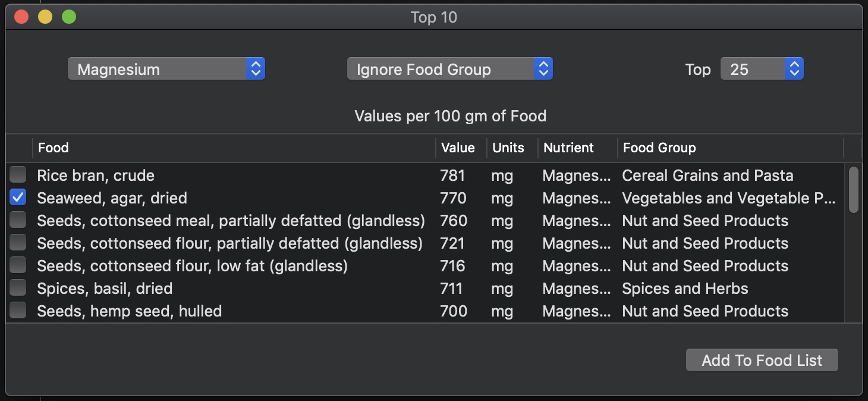This screenshot has width=868, height=401.
Task: Tick the Spices, basil, dried checkbox
Action: click(x=18, y=288)
